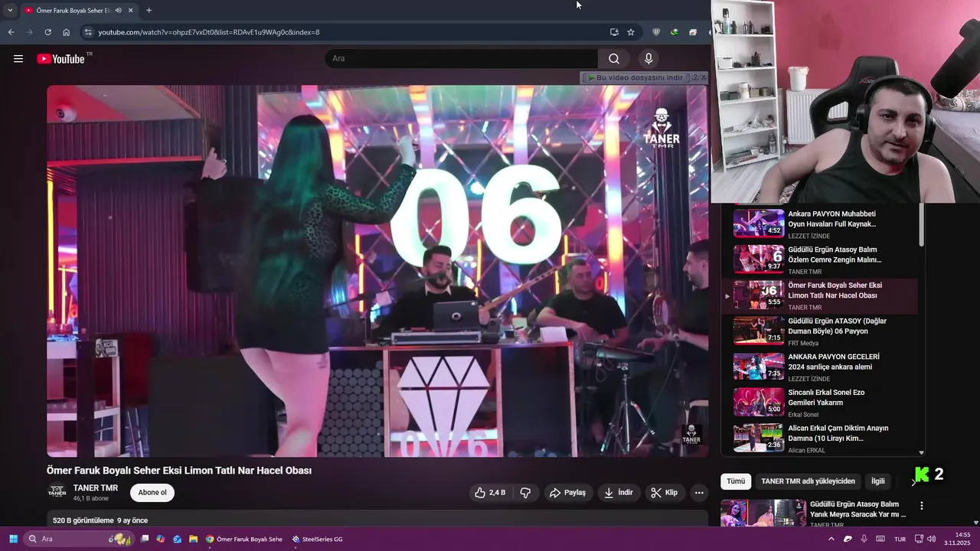Image resolution: width=980 pixels, height=551 pixels.
Task: Dislike the video with thumbs-down
Action: 525,493
